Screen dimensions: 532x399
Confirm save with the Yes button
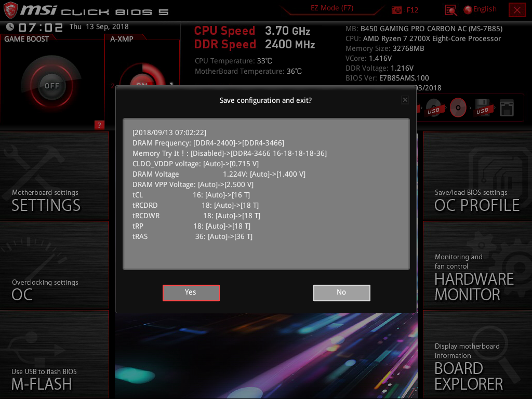191,293
